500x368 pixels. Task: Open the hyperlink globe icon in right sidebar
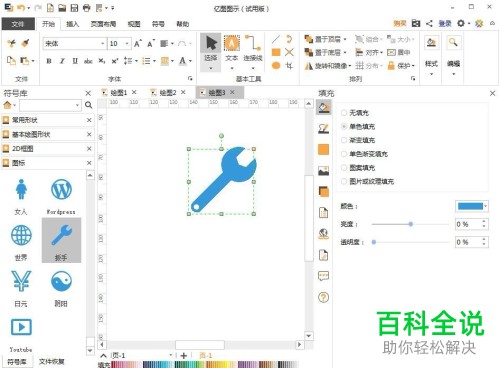323,234
